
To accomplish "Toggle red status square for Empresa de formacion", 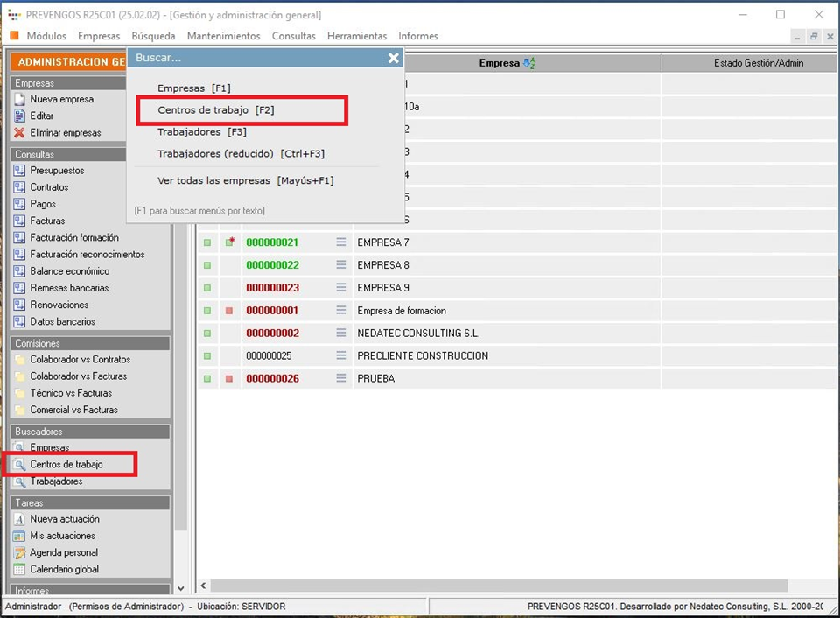I will click(229, 311).
